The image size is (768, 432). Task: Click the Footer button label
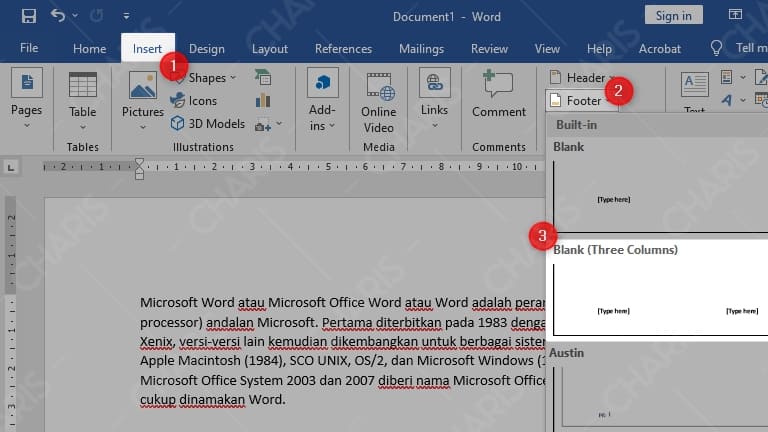[x=583, y=100]
